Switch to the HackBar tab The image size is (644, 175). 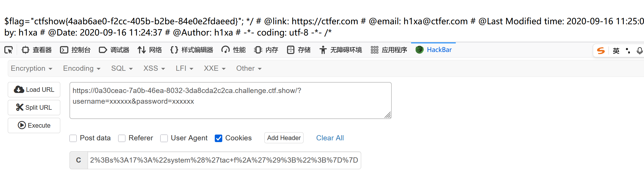click(x=433, y=50)
